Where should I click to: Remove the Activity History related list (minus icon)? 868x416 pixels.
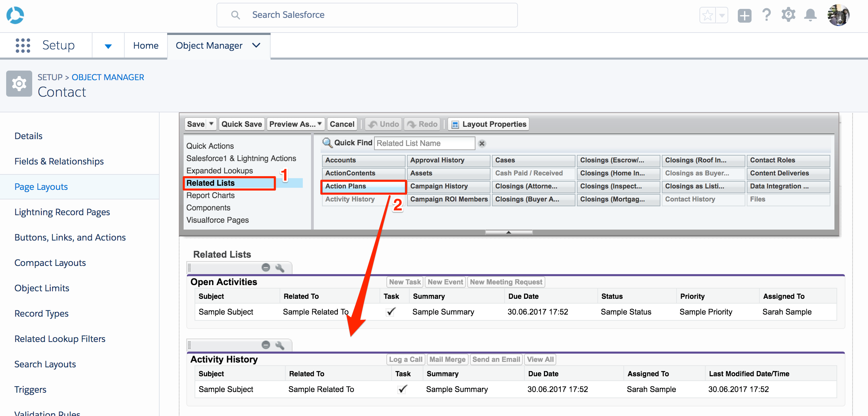[x=266, y=345]
